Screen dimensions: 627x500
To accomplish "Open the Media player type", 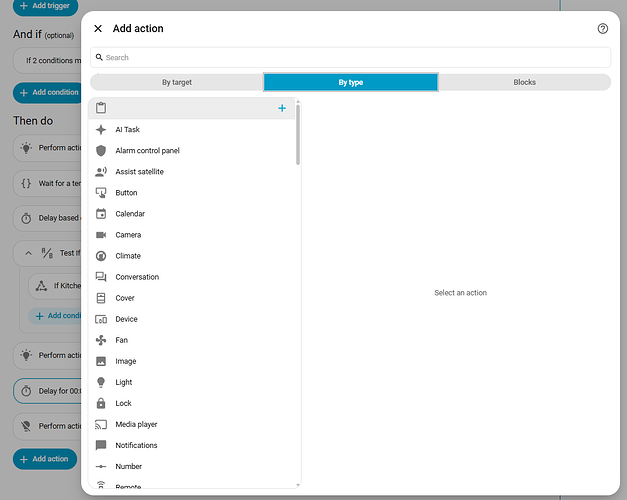I will [192, 424].
